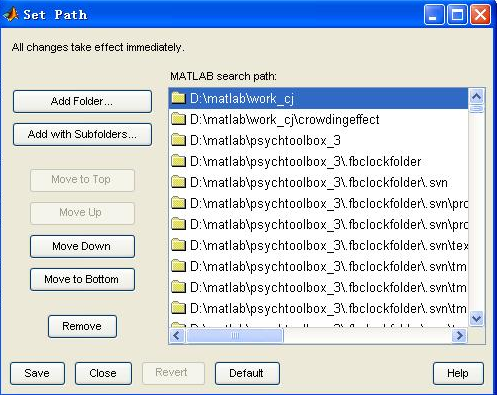This screenshot has width=498, height=395.
Task: Remove the selected path entry
Action: click(x=82, y=326)
